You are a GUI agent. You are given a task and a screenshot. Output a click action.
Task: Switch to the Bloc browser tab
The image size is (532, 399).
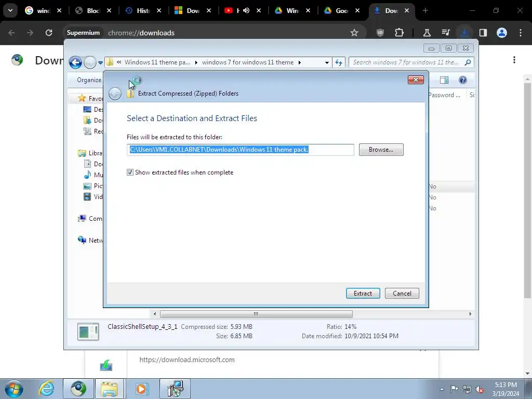click(93, 10)
